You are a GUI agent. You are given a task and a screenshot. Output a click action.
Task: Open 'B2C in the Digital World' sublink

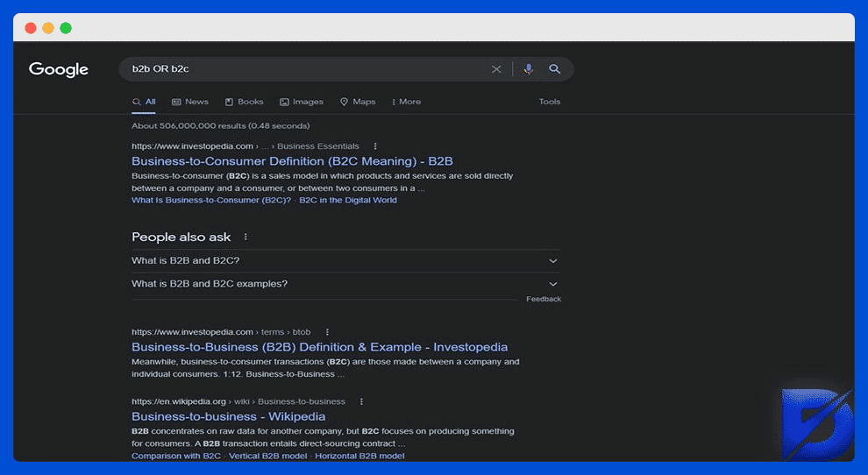coord(348,201)
